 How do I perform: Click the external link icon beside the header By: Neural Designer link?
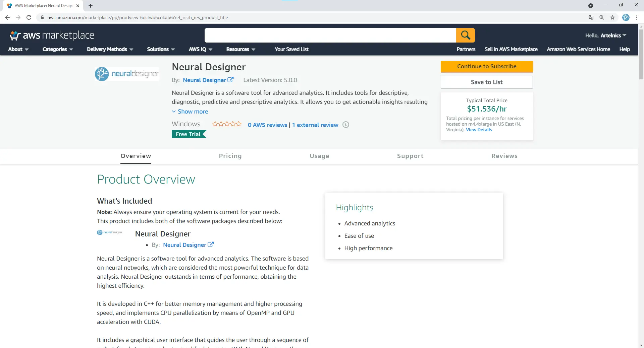pyautogui.click(x=230, y=80)
